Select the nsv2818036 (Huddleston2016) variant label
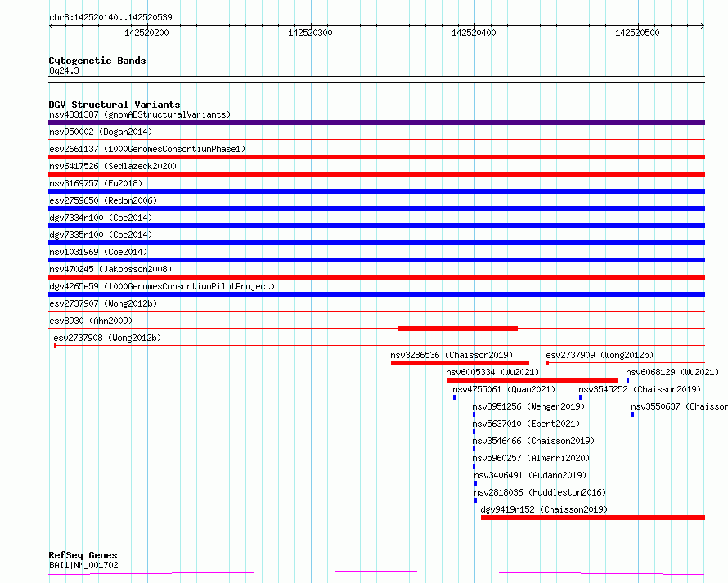This screenshot has height=583, width=728. pyautogui.click(x=540, y=492)
